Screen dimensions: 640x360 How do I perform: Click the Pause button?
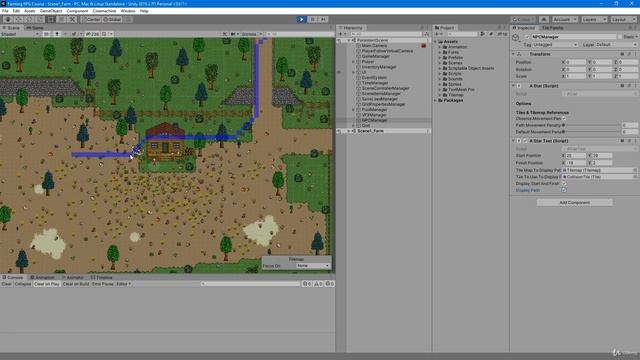coord(312,19)
